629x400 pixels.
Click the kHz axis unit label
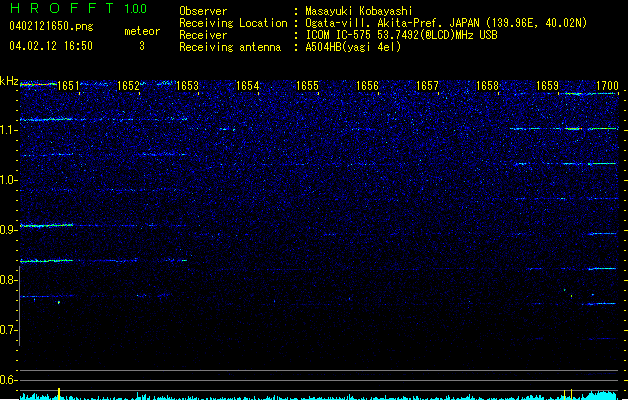click(9, 81)
